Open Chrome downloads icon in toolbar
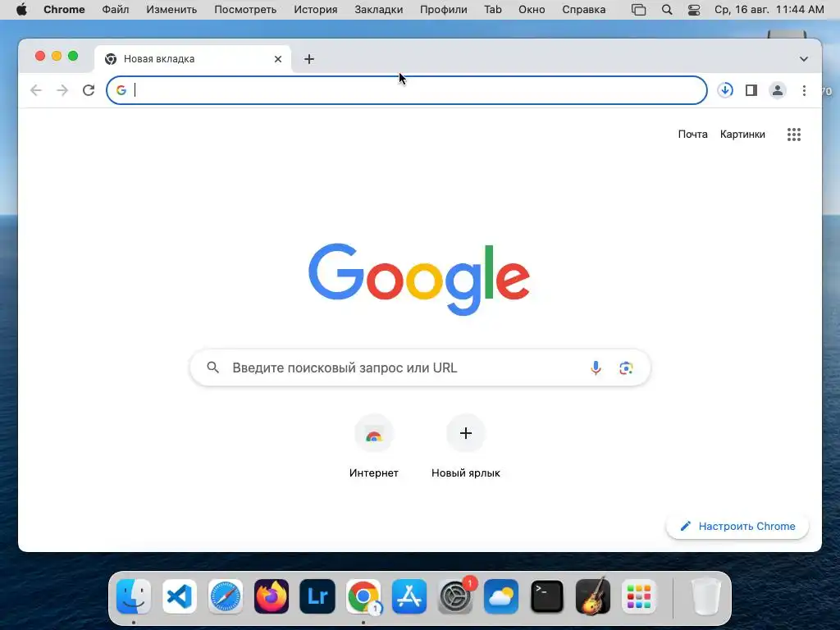The image size is (840, 630). pos(725,90)
